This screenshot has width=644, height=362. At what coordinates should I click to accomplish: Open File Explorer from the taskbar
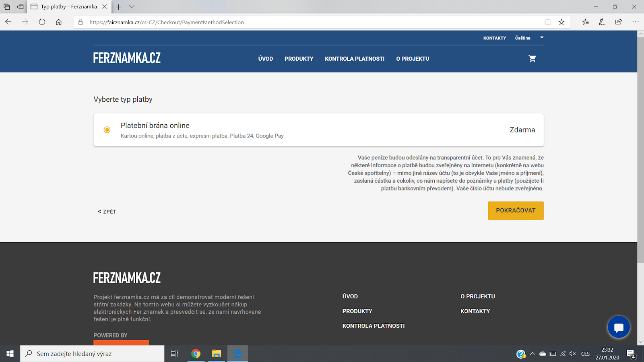click(x=217, y=354)
